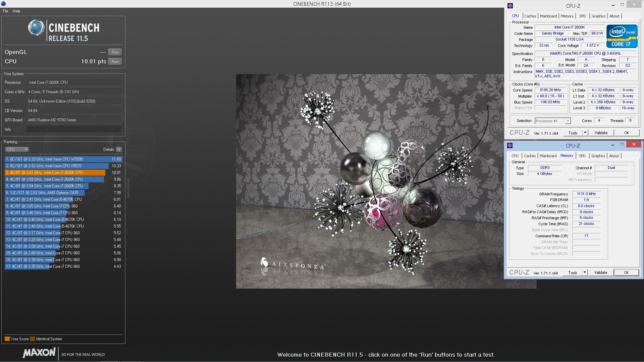Click the CAS# Latency value 8.0 clocks
This screenshot has width=644, height=362.
pyautogui.click(x=586, y=206)
